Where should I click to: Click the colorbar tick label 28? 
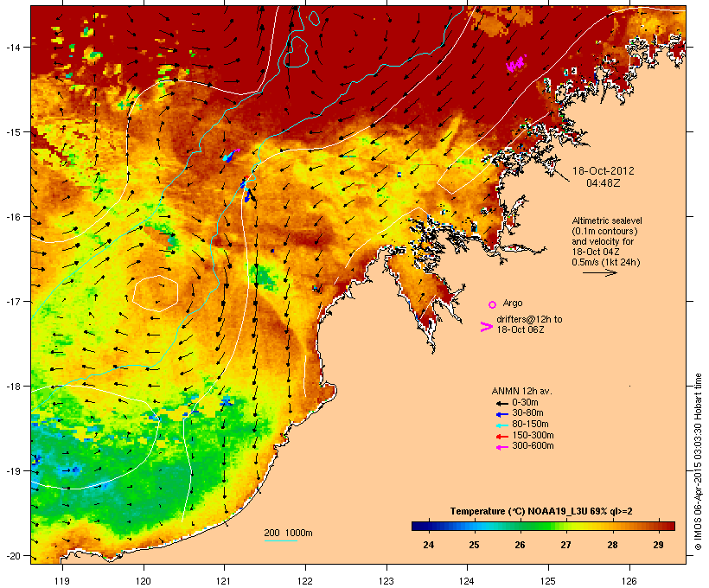(x=612, y=545)
